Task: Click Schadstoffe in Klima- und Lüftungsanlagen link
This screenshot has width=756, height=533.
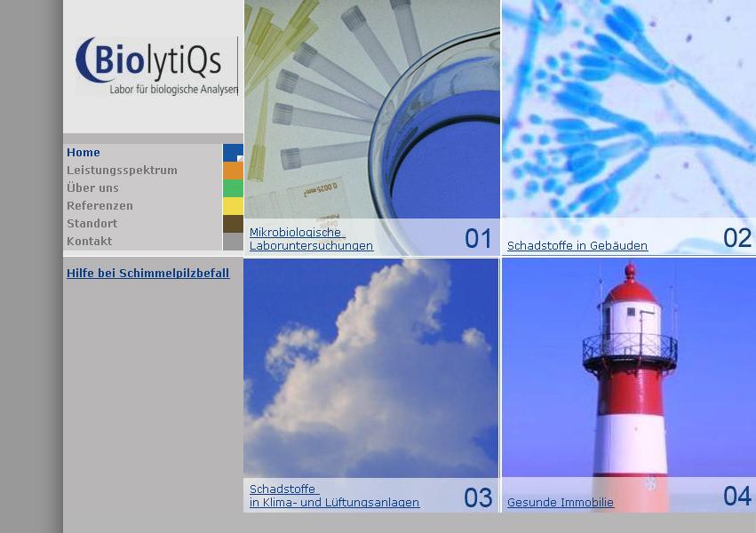Action: [x=334, y=496]
